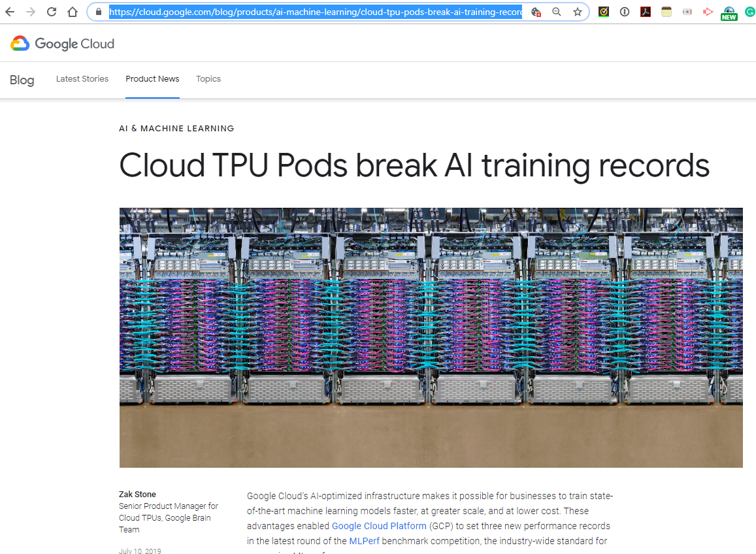This screenshot has width=756, height=554.
Task: Switch to the Latest Stories tab
Action: [82, 79]
